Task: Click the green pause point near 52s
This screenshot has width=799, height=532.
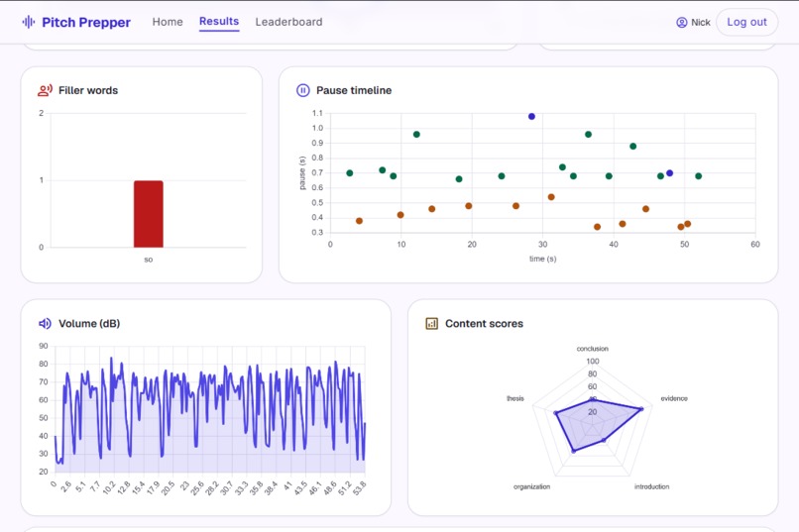Action: 699,176
